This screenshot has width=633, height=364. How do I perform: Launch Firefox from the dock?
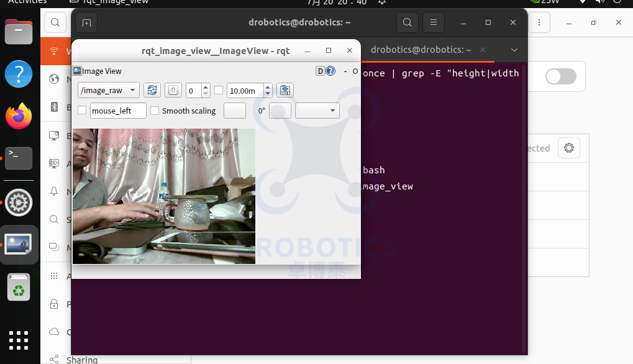19,116
